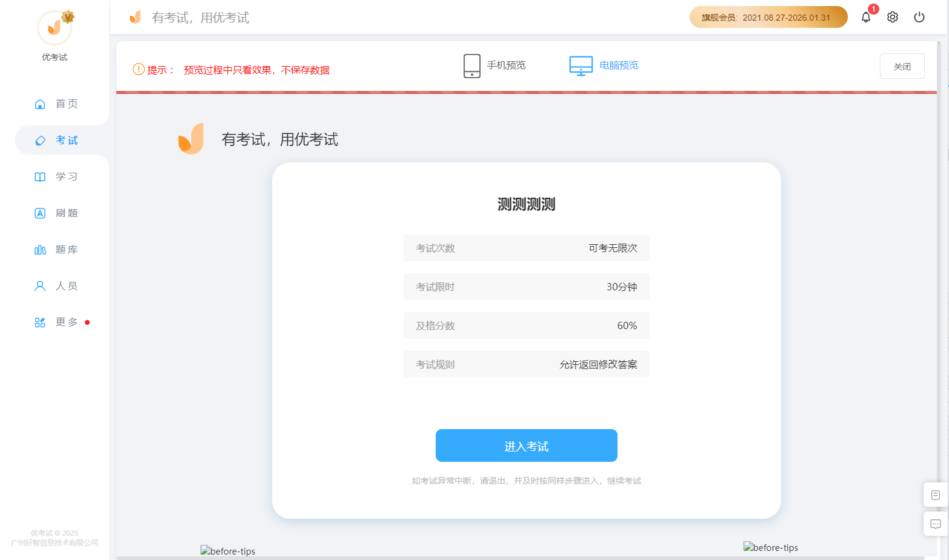Click 预览过程中只看效果 warning text

click(x=257, y=70)
